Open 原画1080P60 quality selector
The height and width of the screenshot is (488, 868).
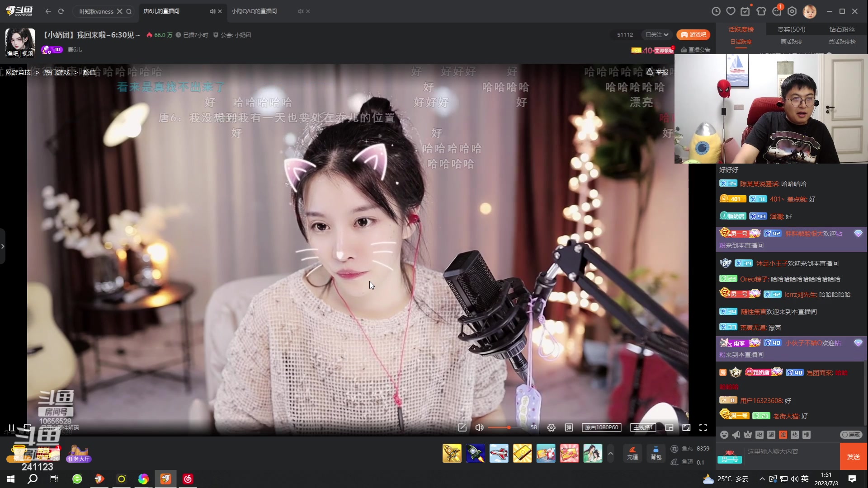pos(602,427)
